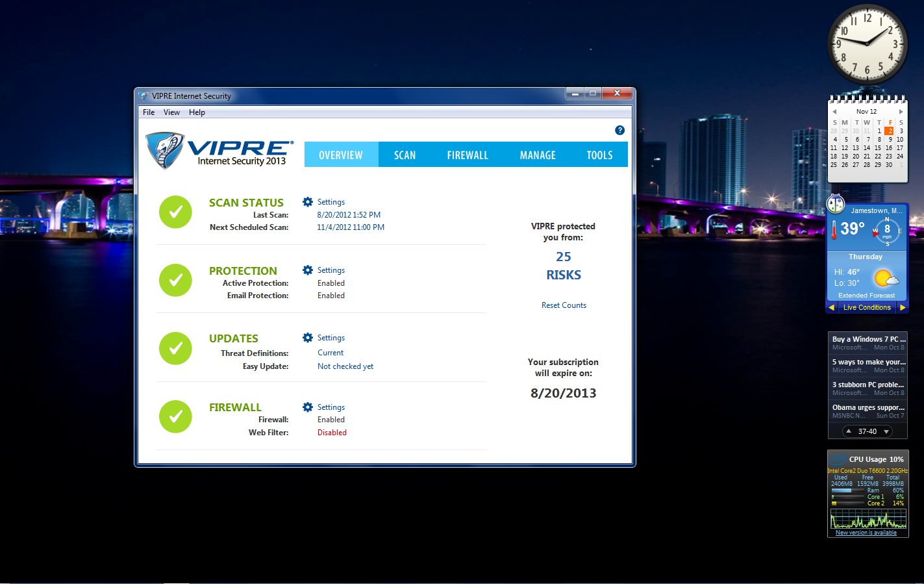The image size is (924, 584).
Task: Click the CPU usage history graph
Action: [x=868, y=518]
